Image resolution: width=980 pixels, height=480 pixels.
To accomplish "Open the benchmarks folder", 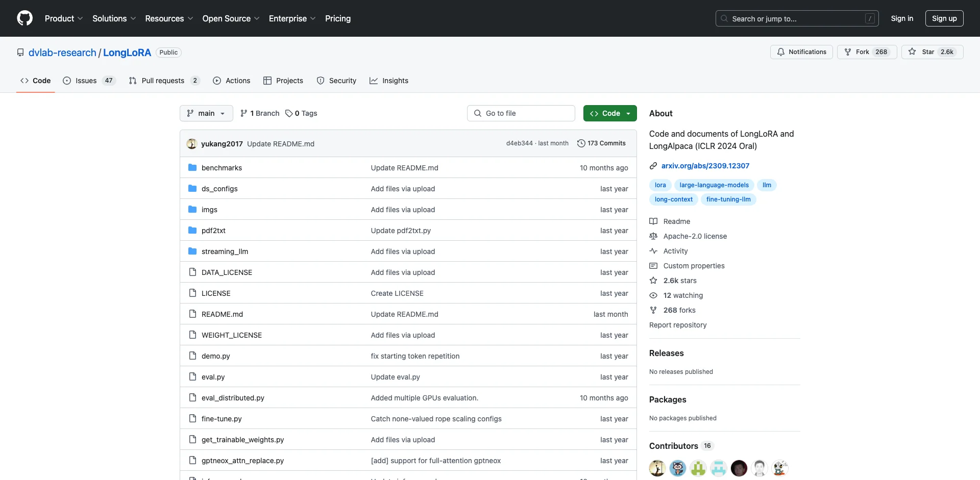I will click(222, 168).
